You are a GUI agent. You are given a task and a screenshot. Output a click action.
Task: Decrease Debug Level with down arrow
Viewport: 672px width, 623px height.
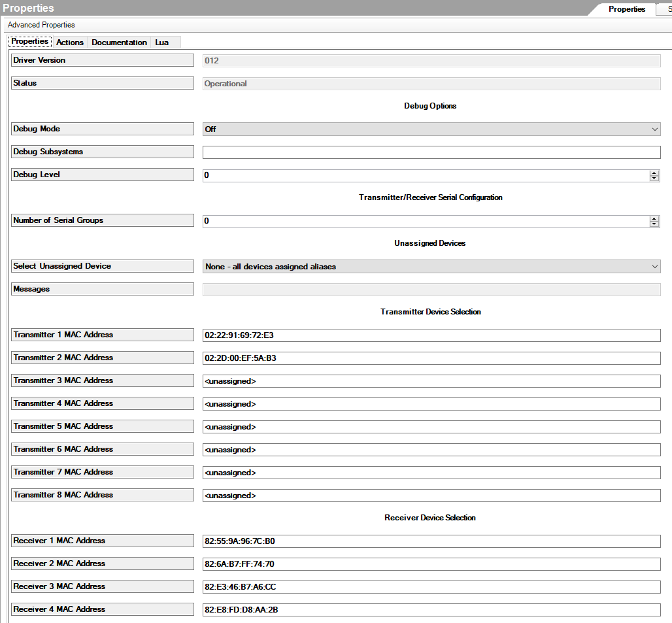coord(654,178)
